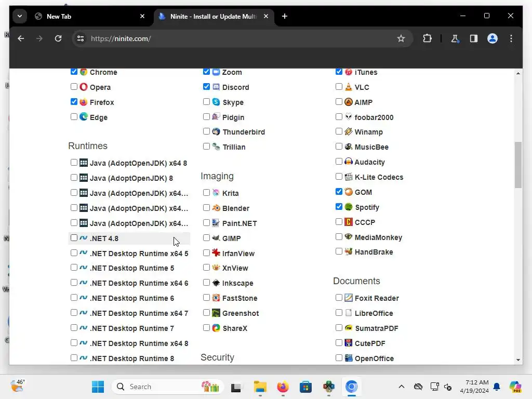Click the MediaMonkey label
The height and width of the screenshot is (399, 532).
pyautogui.click(x=378, y=237)
